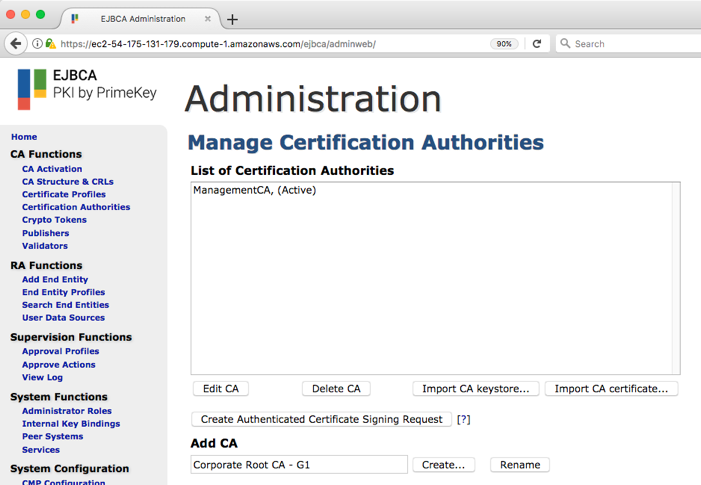Click Create Authenticated Certificate Signing Request
The width and height of the screenshot is (701, 485).
click(x=321, y=420)
